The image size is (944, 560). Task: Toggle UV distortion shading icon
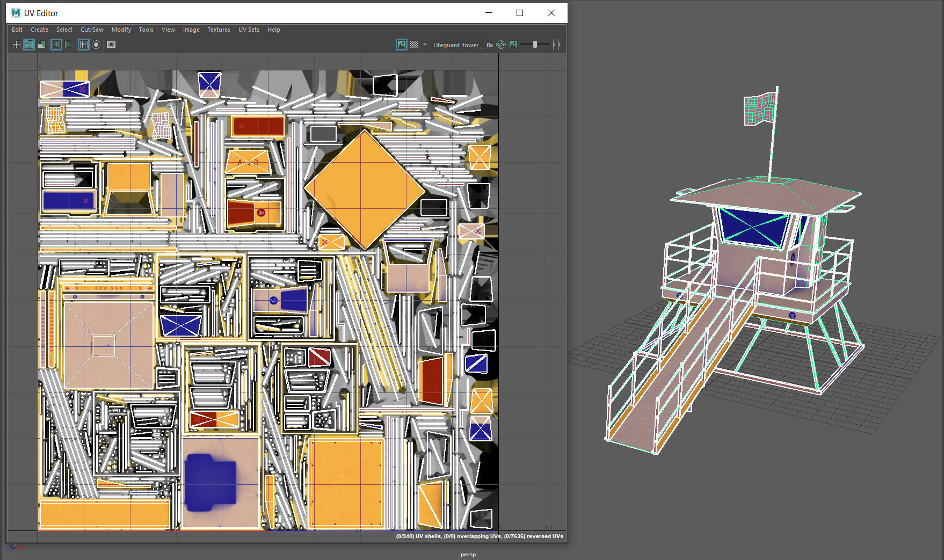tap(41, 45)
